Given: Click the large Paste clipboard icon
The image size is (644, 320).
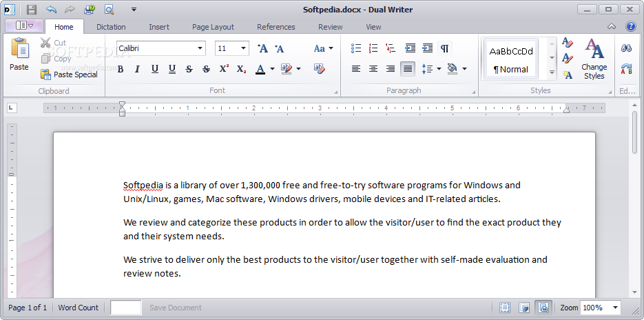Looking at the screenshot, I should click(19, 48).
